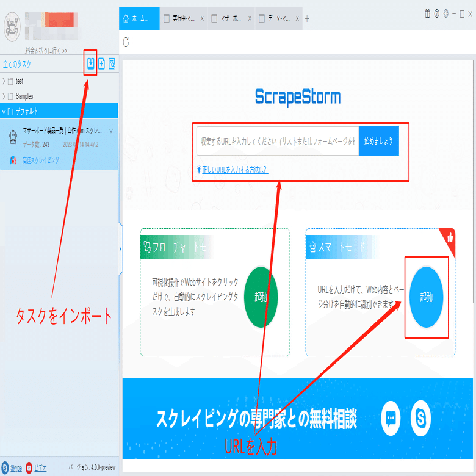
Task: Close the マザーボ tab
Action: (250, 18)
